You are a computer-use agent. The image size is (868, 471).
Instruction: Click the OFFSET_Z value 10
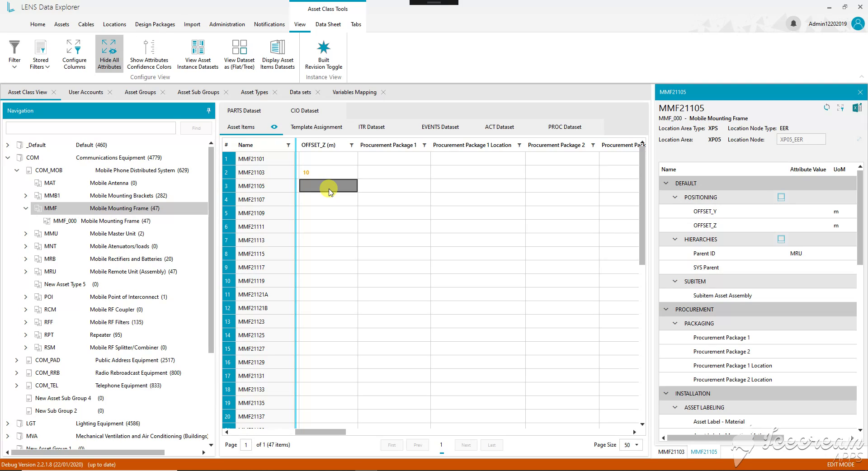[306, 172]
